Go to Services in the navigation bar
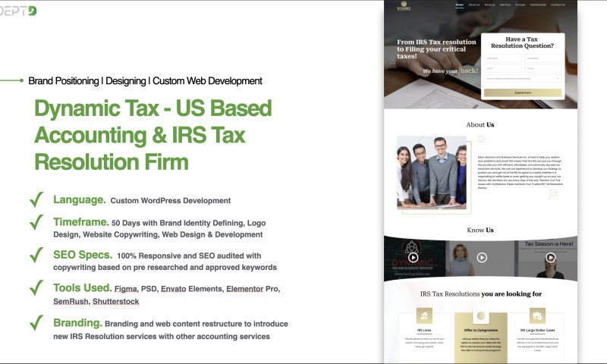Viewport: 607px width, 364px height. pos(505,5)
